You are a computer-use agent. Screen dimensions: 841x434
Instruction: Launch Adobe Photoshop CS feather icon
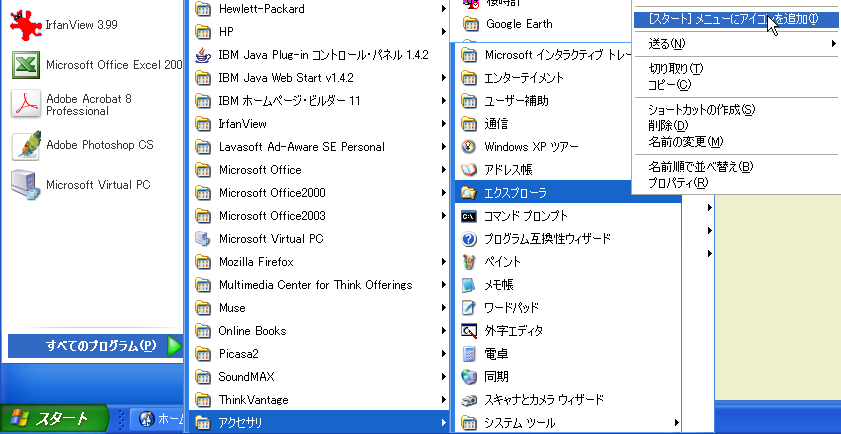pyautogui.click(x=26, y=145)
